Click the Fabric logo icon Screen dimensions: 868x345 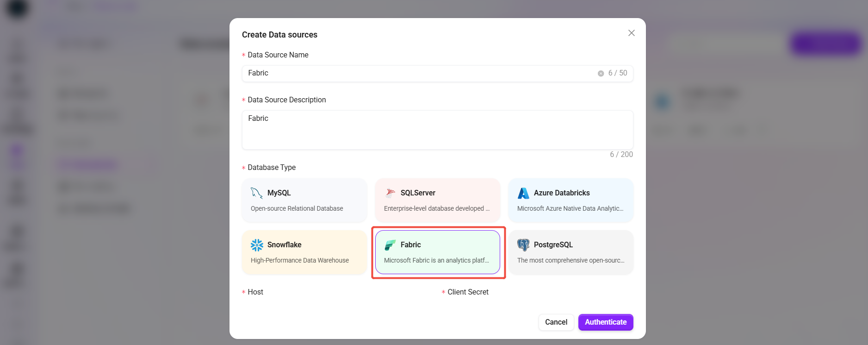point(390,245)
